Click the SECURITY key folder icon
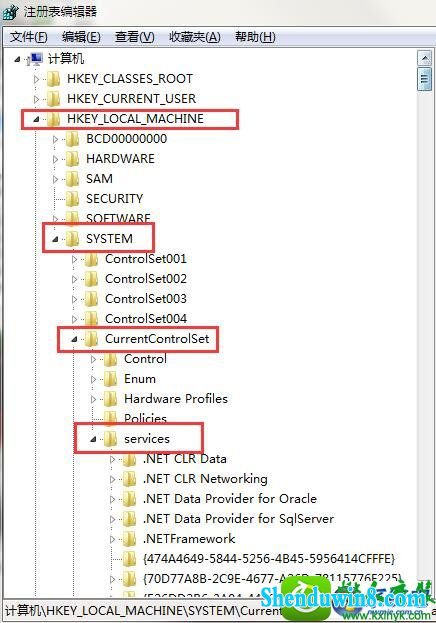Screen dimensions: 436x623 click(x=72, y=198)
